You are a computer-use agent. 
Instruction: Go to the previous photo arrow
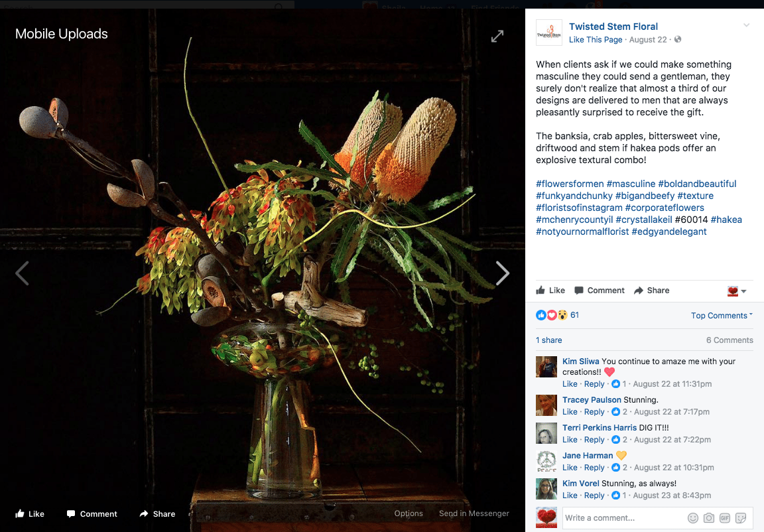tap(23, 273)
